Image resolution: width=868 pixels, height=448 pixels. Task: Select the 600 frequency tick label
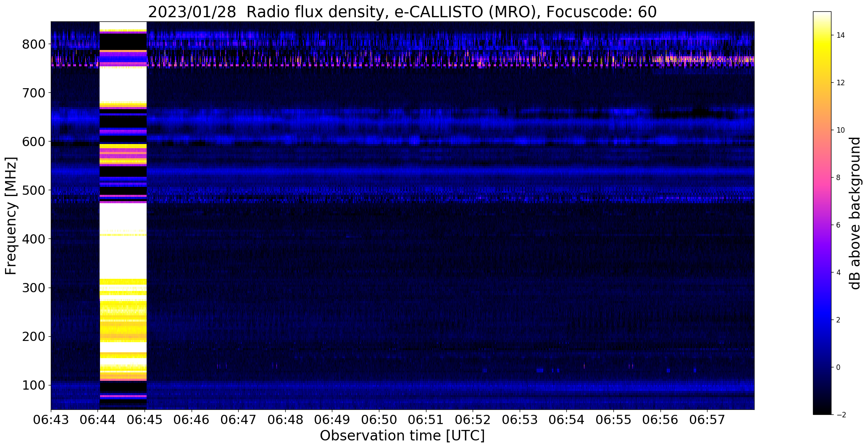34,141
